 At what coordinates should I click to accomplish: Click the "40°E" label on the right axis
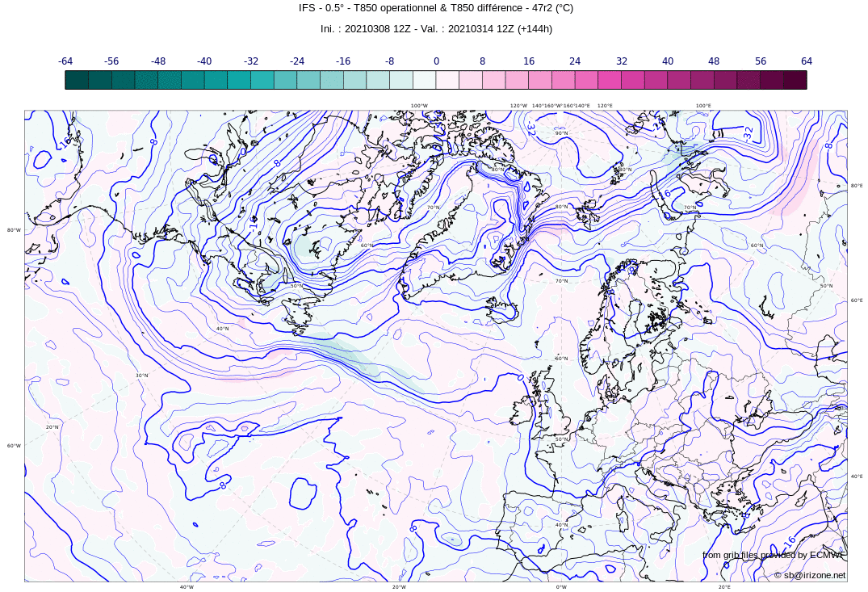[x=857, y=477]
